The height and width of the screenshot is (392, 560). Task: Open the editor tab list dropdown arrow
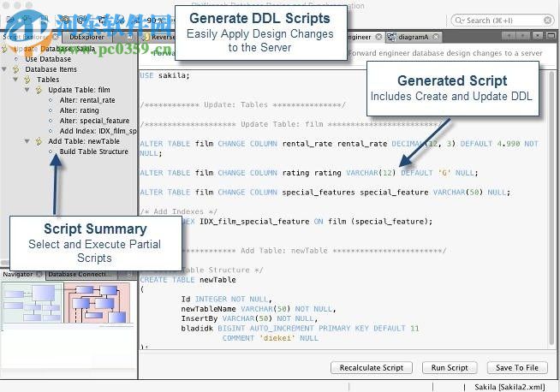pyautogui.click(x=538, y=36)
